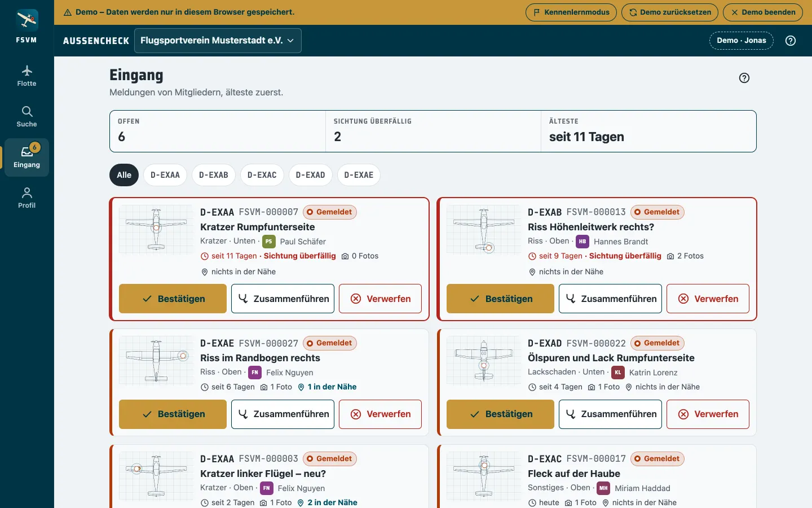Filter reports by D-EXAD
Screen dimensions: 812x508
click(x=311, y=175)
